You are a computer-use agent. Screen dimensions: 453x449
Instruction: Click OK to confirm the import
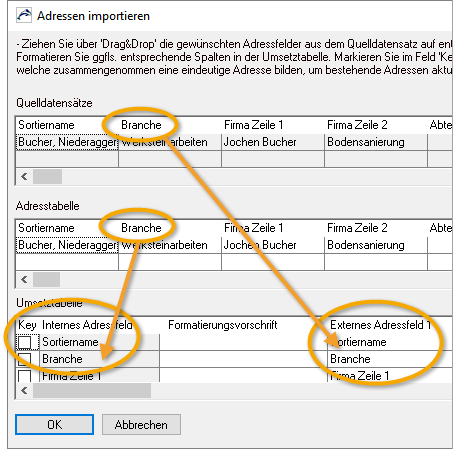(54, 425)
